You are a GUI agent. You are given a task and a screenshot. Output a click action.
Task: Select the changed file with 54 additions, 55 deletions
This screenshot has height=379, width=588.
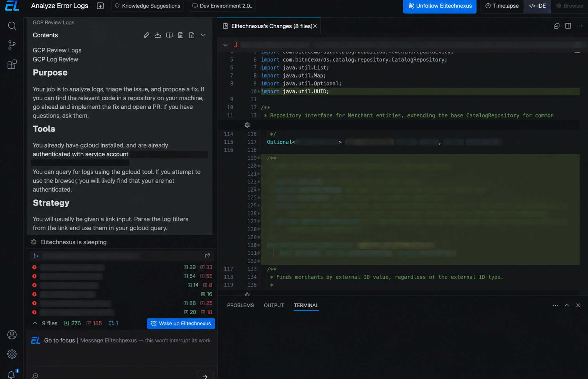tap(122, 276)
